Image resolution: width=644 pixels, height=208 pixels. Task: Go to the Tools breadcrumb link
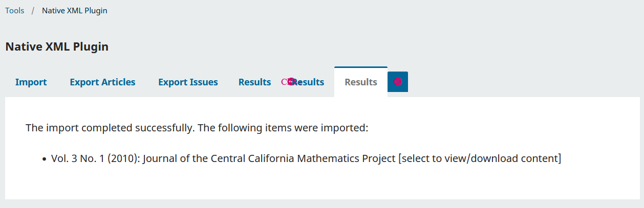pyautogui.click(x=15, y=10)
